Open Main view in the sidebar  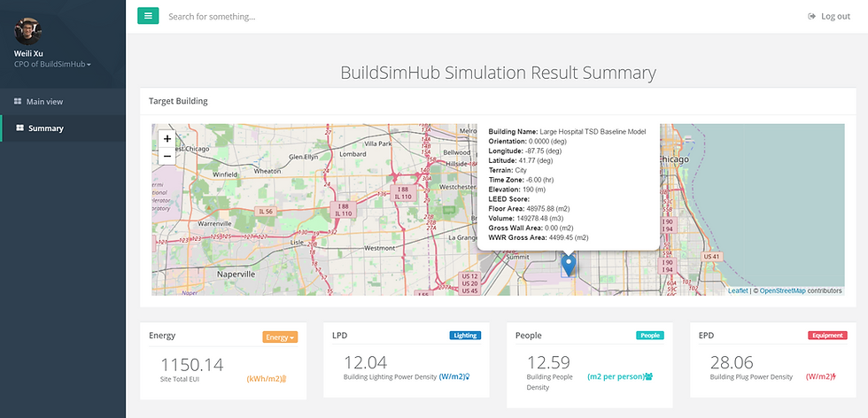(x=44, y=101)
